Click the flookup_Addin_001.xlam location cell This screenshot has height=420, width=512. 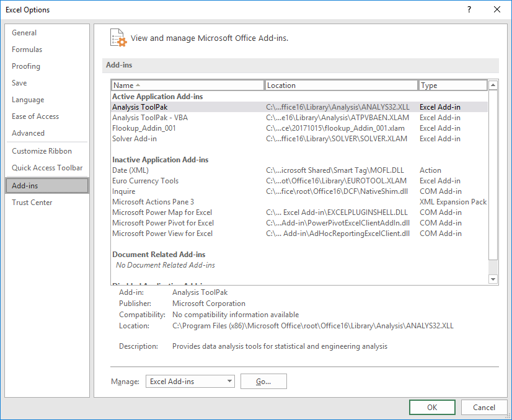(335, 128)
